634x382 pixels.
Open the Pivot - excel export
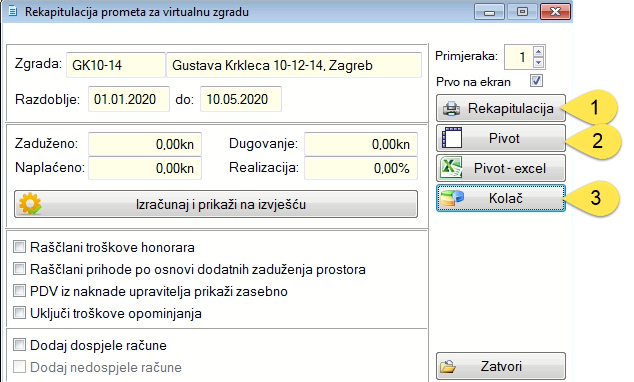(x=501, y=168)
